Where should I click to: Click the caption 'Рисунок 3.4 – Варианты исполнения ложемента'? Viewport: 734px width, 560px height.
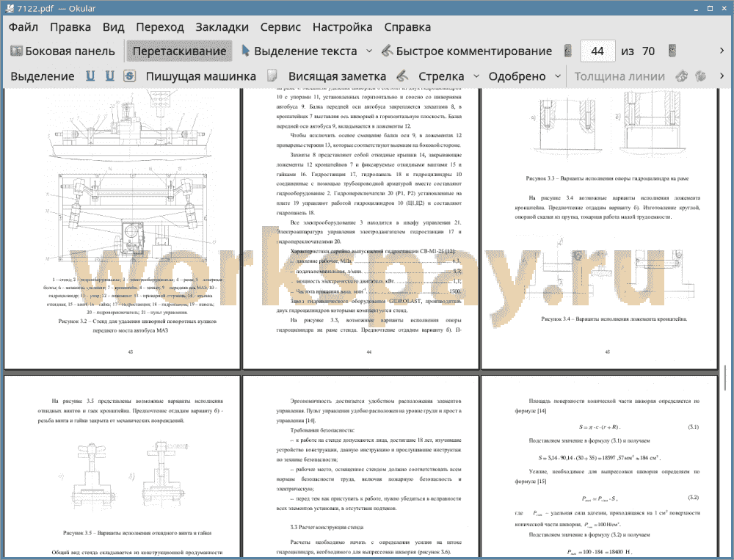(614, 319)
